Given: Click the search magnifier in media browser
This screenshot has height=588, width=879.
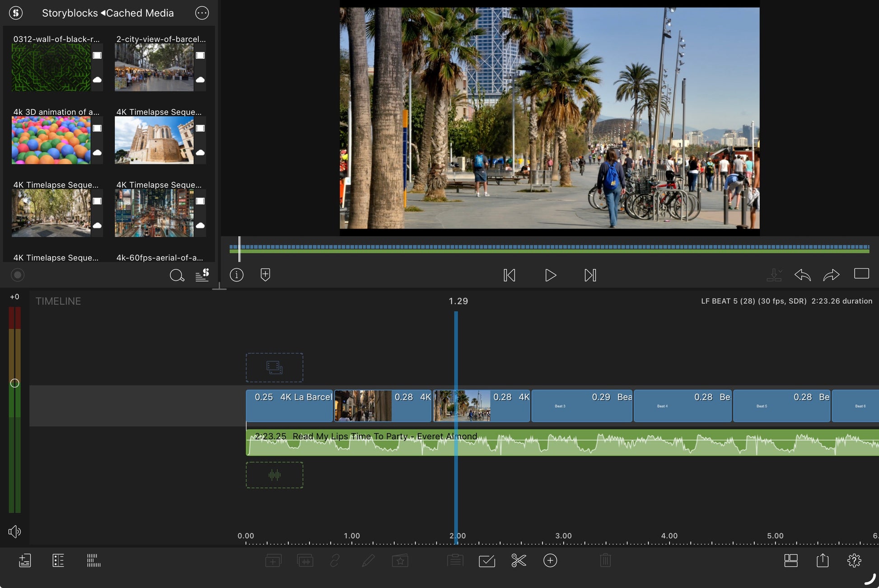Looking at the screenshot, I should [x=177, y=275].
